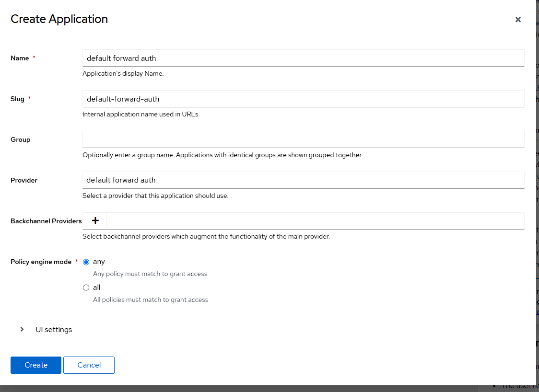The image size is (539, 392).
Task: Select the 'any' policy engine mode radio
Action: [86, 262]
